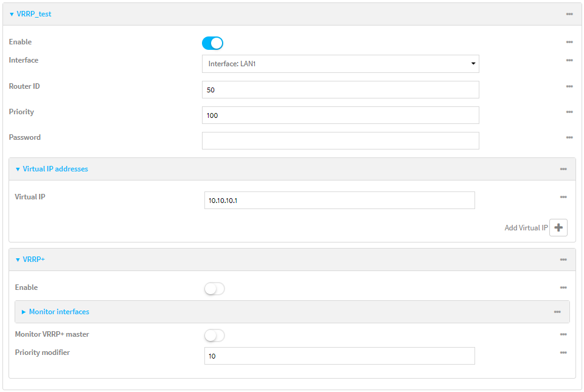Toggle Monitor VRRP+ master on
The width and height of the screenshot is (584, 392).
(214, 334)
